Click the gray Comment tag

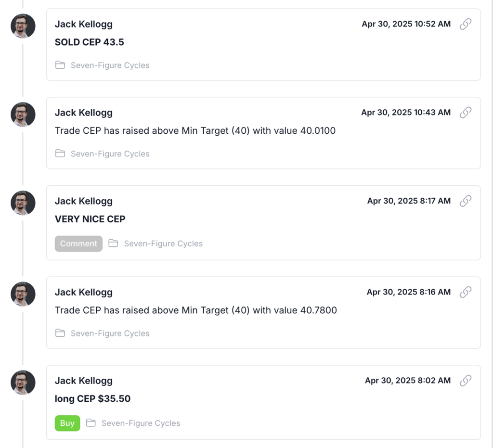[78, 243]
